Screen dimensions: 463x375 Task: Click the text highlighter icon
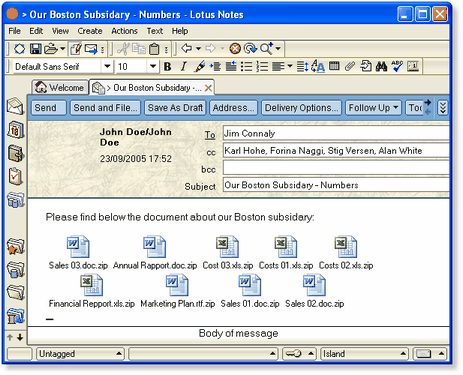200,67
